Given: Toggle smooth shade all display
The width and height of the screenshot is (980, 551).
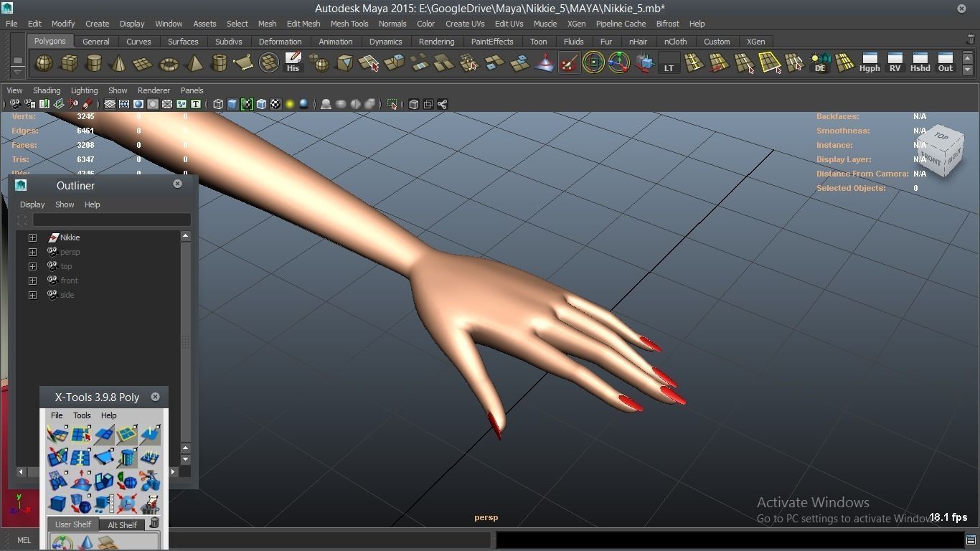Looking at the screenshot, I should click(x=232, y=104).
